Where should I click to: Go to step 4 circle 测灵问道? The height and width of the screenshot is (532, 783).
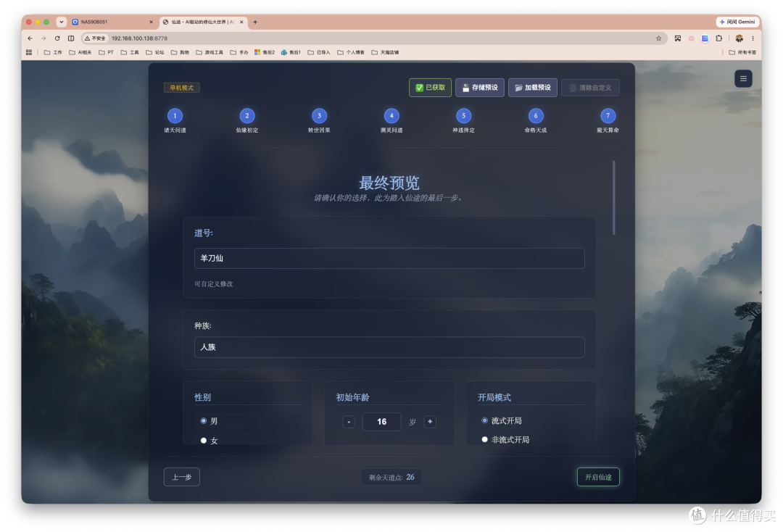click(391, 116)
